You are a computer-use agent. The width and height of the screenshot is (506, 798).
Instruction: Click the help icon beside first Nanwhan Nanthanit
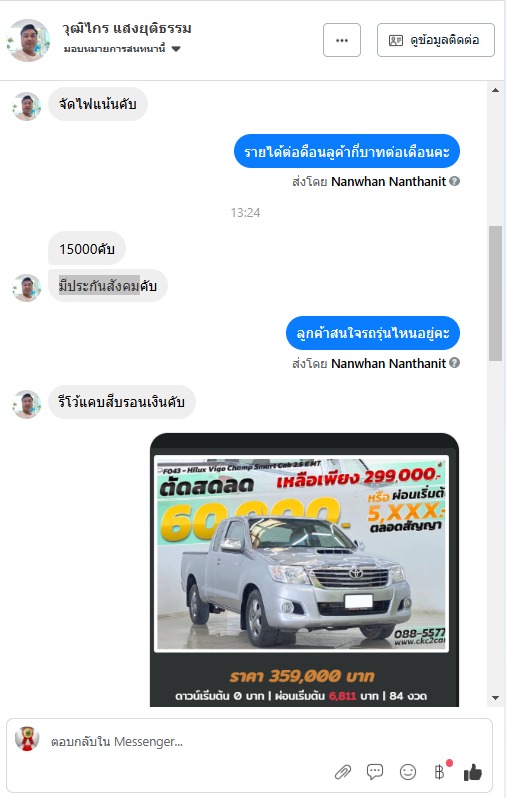(455, 181)
